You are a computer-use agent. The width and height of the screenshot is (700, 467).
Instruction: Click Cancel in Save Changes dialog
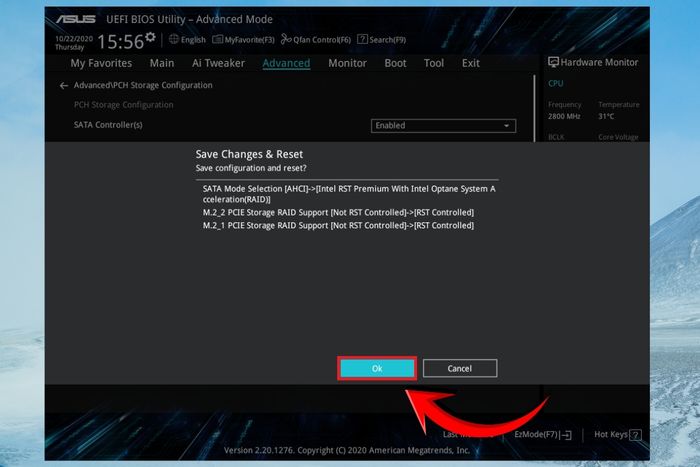pos(460,368)
